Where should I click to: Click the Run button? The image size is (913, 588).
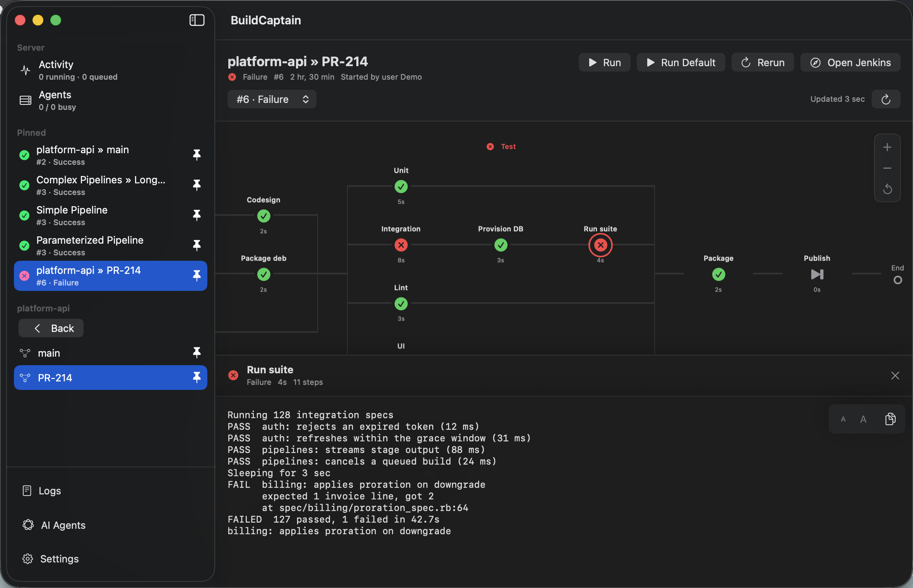click(x=604, y=62)
